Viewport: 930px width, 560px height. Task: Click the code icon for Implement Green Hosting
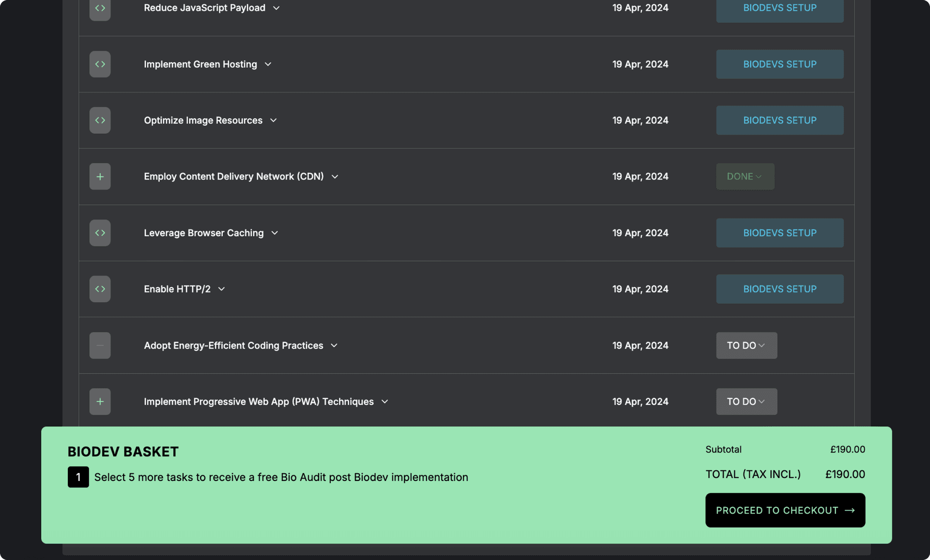(100, 64)
